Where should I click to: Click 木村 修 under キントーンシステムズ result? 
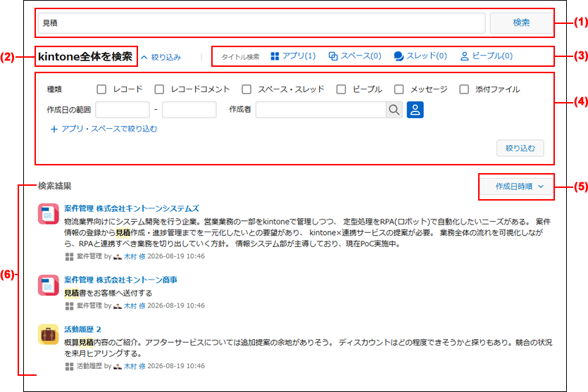135,256
